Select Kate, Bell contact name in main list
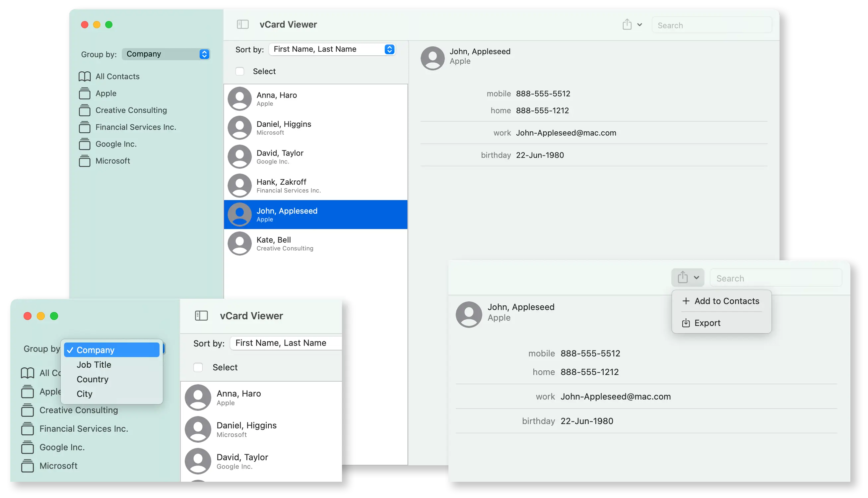 [274, 240]
